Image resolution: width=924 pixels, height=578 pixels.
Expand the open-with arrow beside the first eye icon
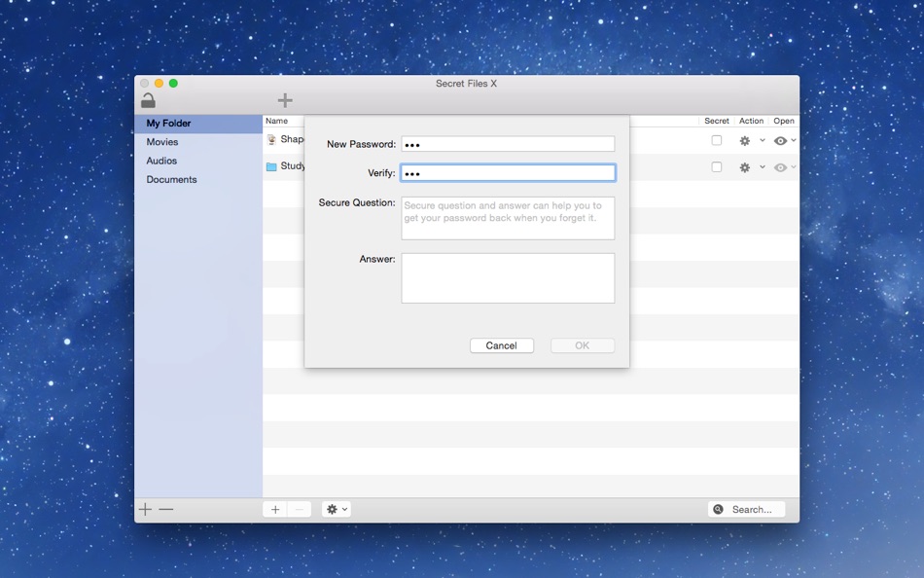pos(793,140)
